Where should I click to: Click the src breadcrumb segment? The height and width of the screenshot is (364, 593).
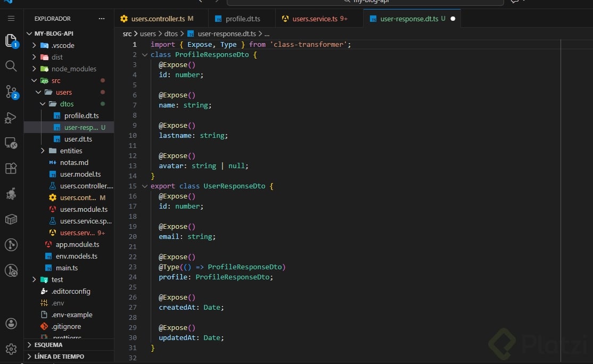(127, 34)
